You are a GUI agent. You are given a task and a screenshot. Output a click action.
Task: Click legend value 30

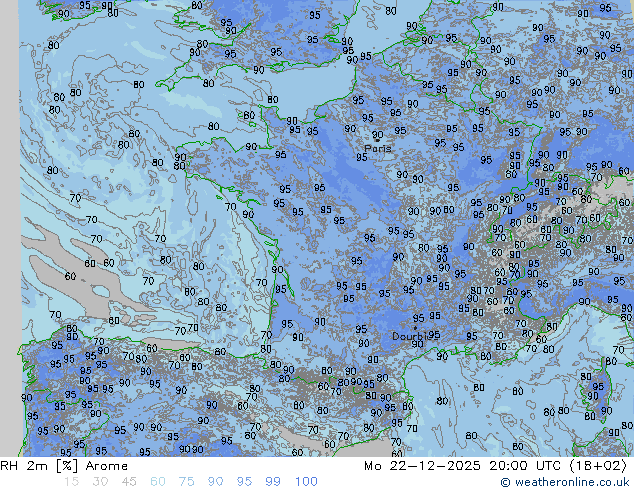click(100, 482)
